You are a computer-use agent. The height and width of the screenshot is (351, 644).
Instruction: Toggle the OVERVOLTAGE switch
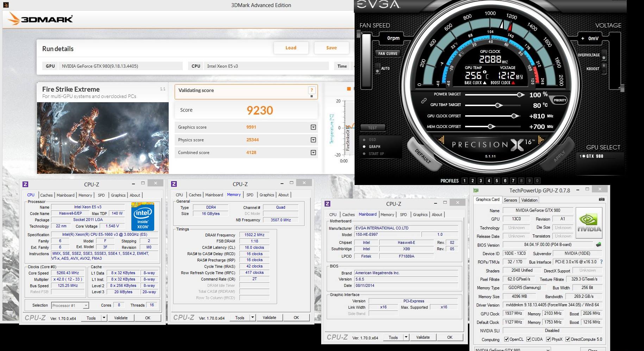click(x=604, y=55)
